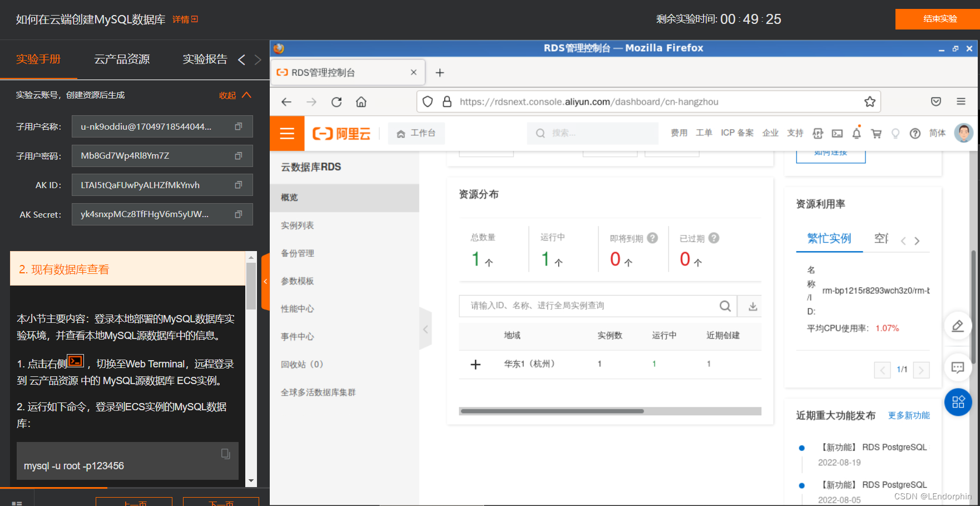Select the 繁忙实例 tab
Image resolution: width=980 pixels, height=506 pixels.
point(829,238)
